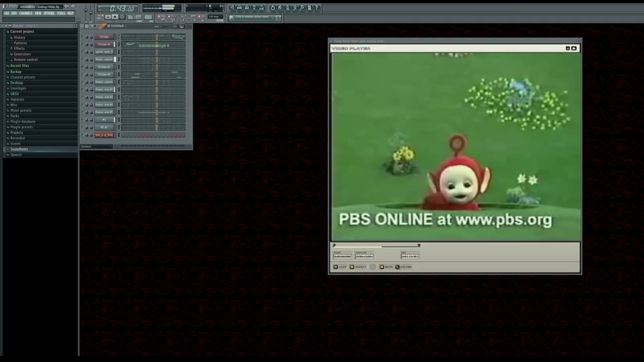Open the Step Sequencer shortcut icon

click(x=239, y=8)
